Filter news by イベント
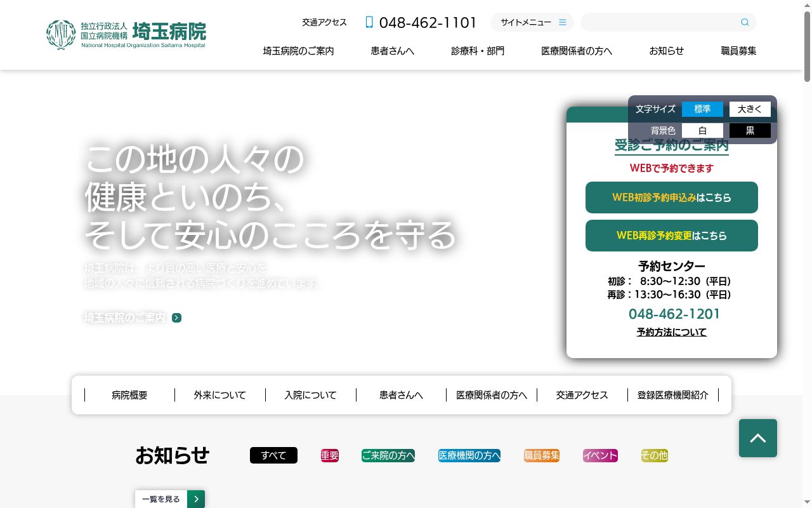Image resolution: width=812 pixels, height=508 pixels. (600, 455)
